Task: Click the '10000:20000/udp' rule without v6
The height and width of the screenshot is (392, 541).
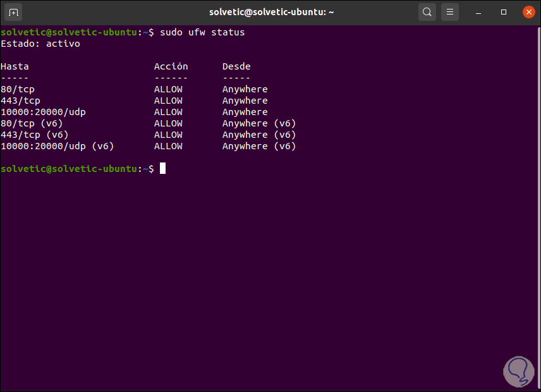Action: (43, 112)
